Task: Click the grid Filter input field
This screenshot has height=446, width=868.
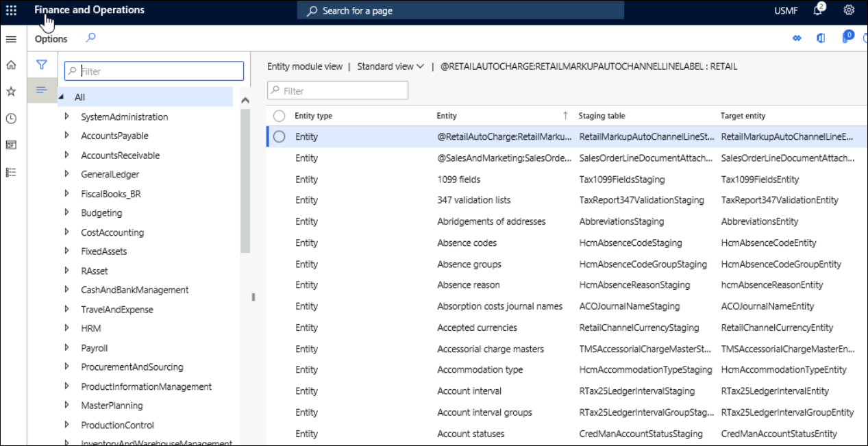Action: coord(338,90)
